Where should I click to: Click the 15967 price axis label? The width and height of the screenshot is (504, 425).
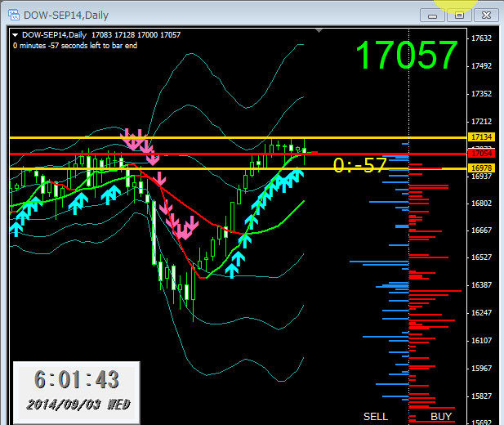coord(481,368)
